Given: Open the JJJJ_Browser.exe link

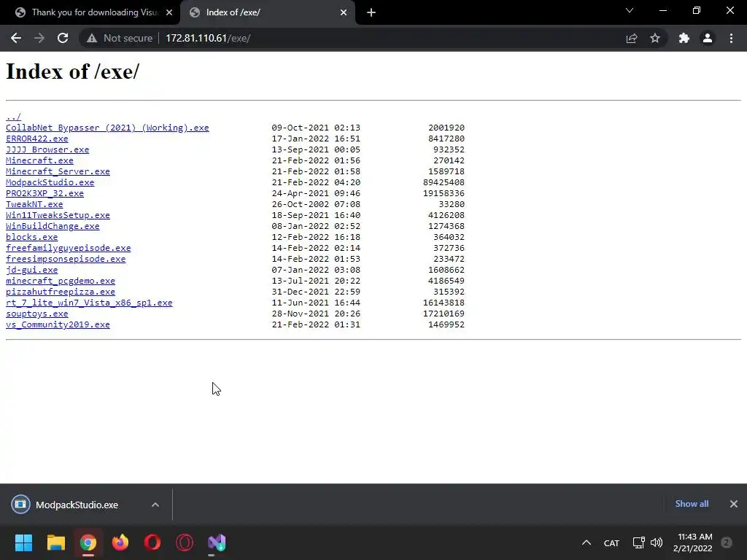Looking at the screenshot, I should (x=47, y=149).
